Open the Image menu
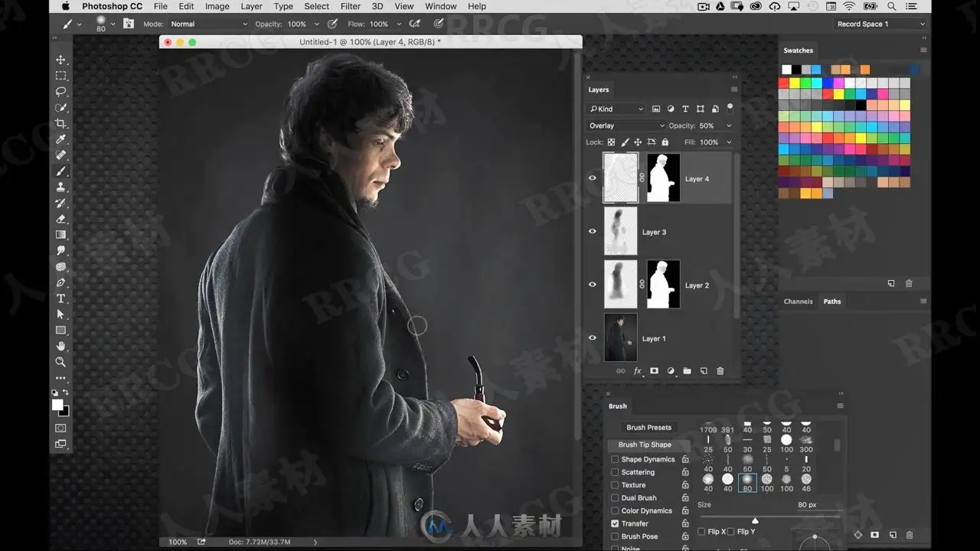Screen dimensions: 980x551 [217, 6]
